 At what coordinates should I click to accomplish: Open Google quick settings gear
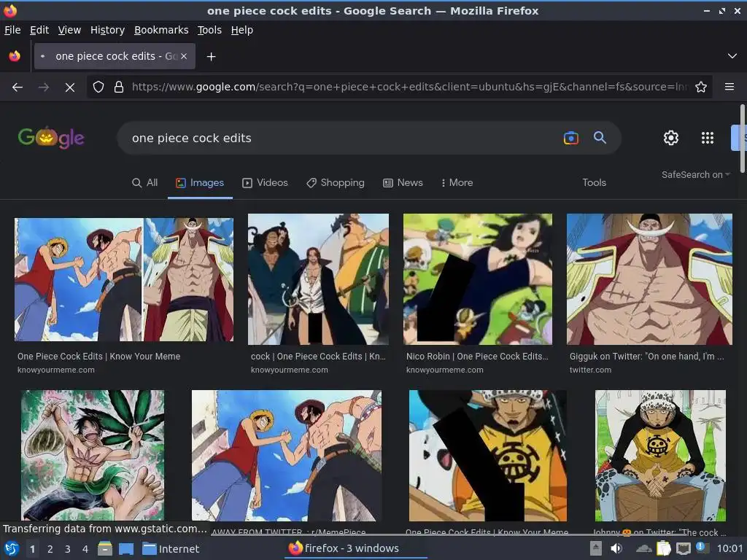point(671,138)
